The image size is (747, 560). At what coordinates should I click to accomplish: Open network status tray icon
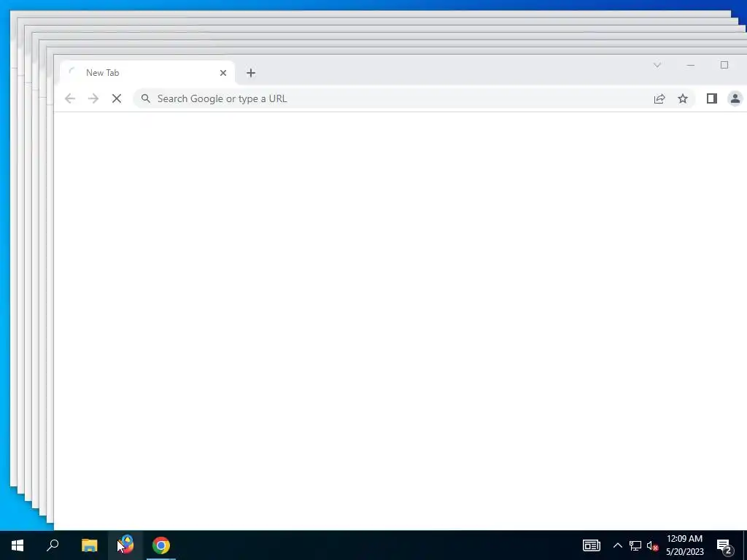(635, 545)
